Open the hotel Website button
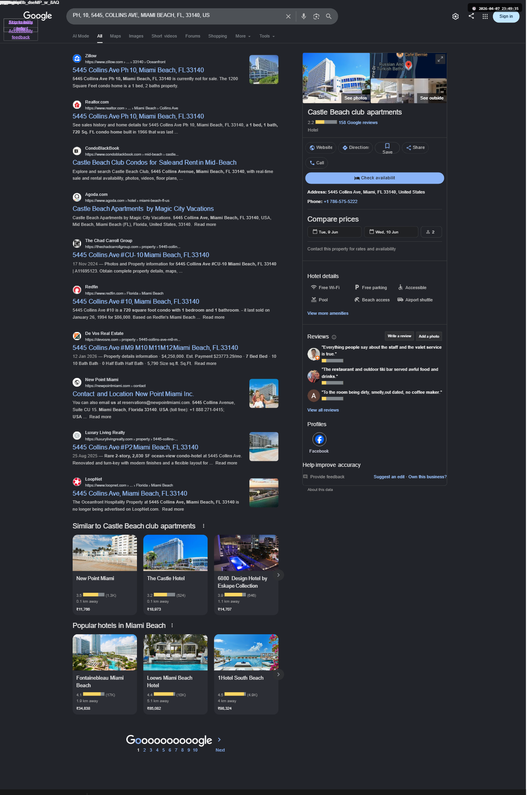The width and height of the screenshot is (532, 795). coord(321,148)
